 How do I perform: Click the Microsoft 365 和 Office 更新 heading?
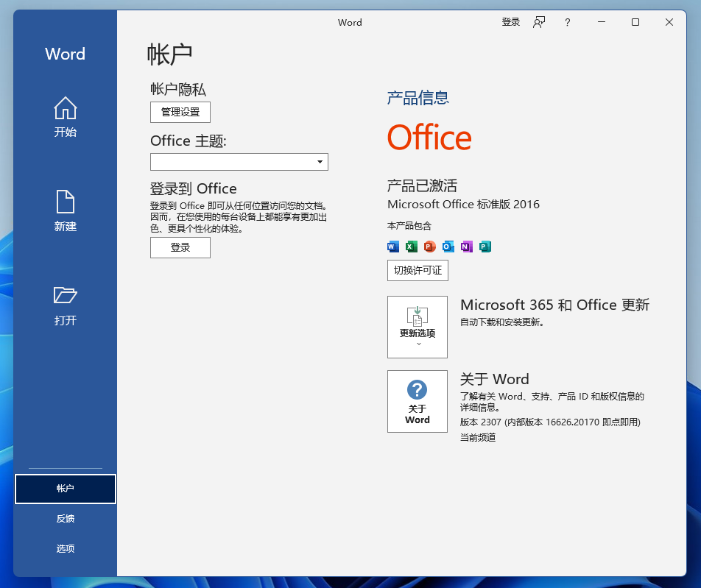click(x=554, y=305)
